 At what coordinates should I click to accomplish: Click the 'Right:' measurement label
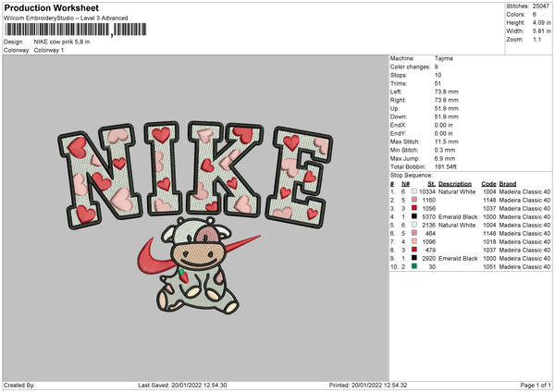398,100
